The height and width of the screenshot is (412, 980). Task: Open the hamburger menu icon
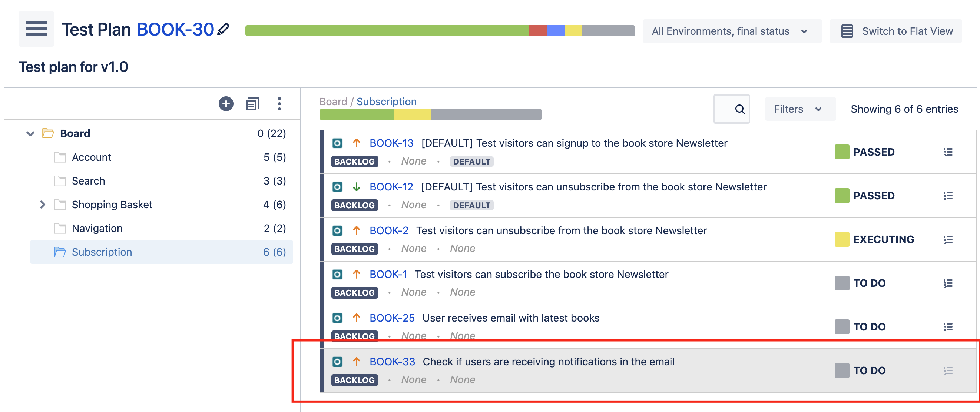[x=36, y=29]
